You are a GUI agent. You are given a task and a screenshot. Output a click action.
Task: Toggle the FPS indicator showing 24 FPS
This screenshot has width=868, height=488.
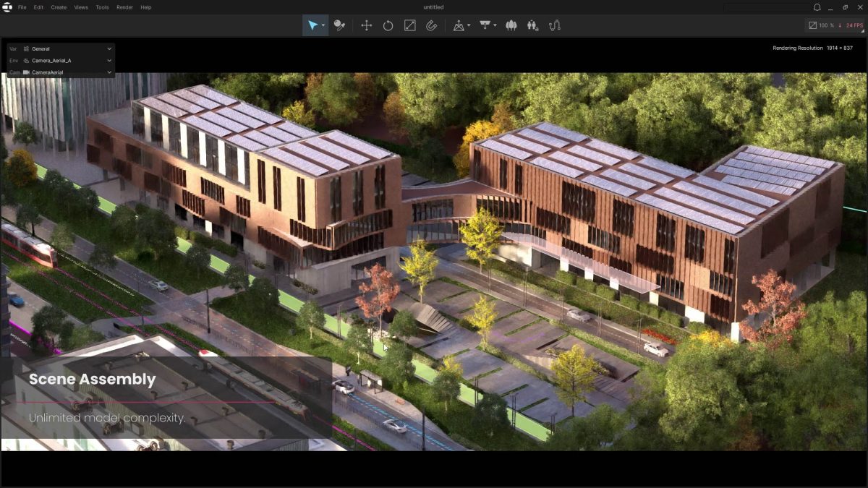point(854,25)
